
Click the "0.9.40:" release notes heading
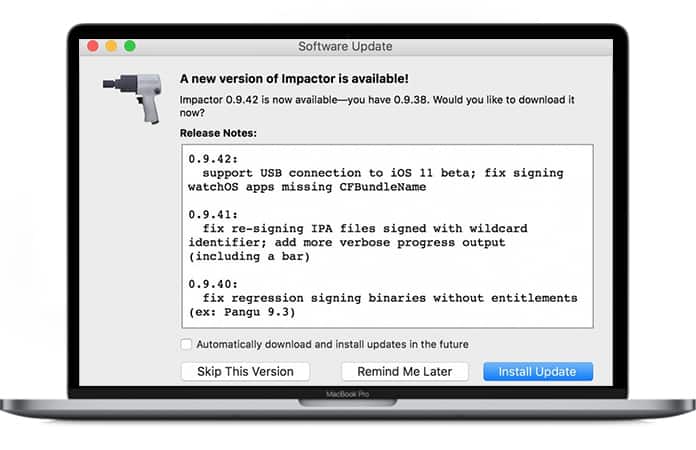click(213, 284)
